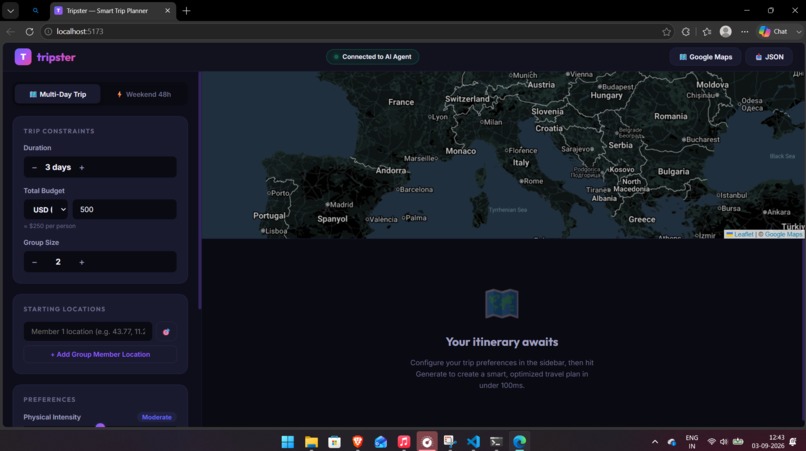Open volume control in system tray
The image size is (806, 451).
(724, 442)
